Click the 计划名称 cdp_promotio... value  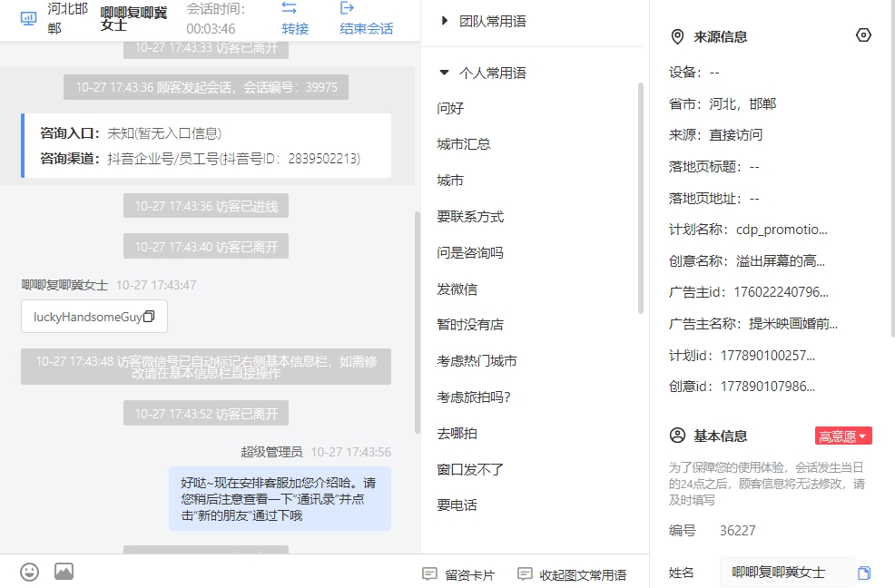pos(782,230)
